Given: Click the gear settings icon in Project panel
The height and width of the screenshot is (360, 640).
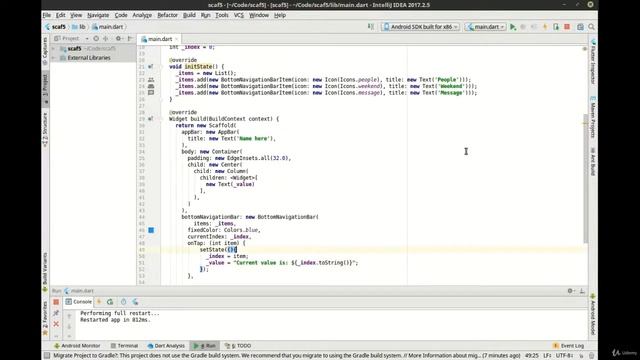Looking at the screenshot, I should (x=118, y=38).
